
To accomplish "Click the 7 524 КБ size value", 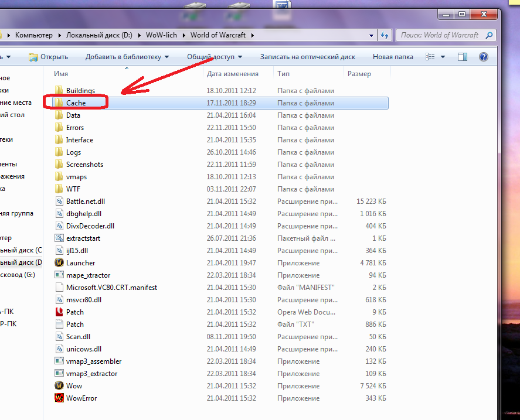I will pyautogui.click(x=373, y=385).
